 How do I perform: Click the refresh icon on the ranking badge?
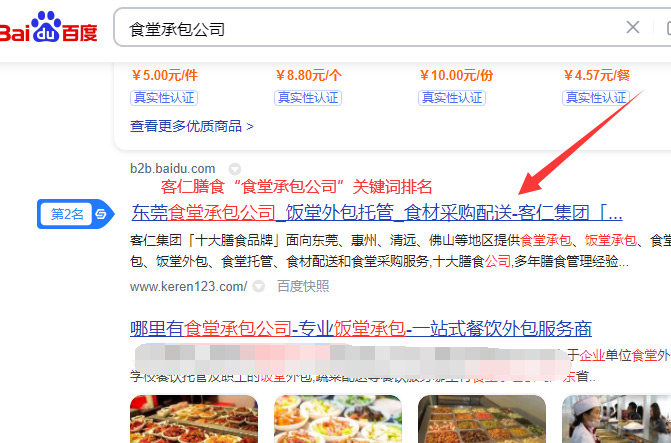coord(101,214)
